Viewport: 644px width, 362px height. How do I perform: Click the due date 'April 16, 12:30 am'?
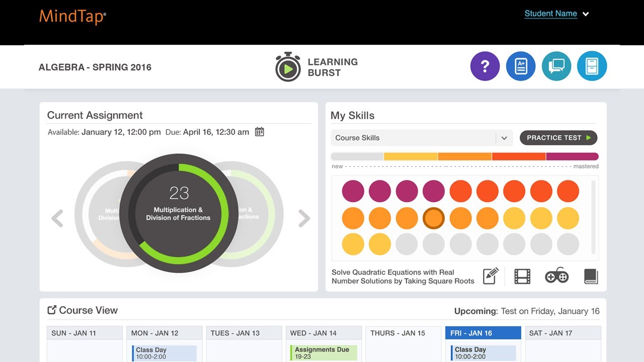click(216, 132)
